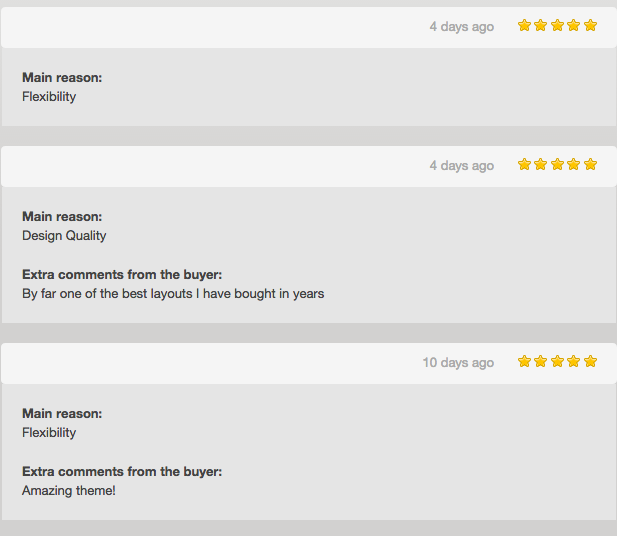This screenshot has height=536, width=617.
Task: Click the "By far one of the best layouts" comment
Action: pos(173,294)
